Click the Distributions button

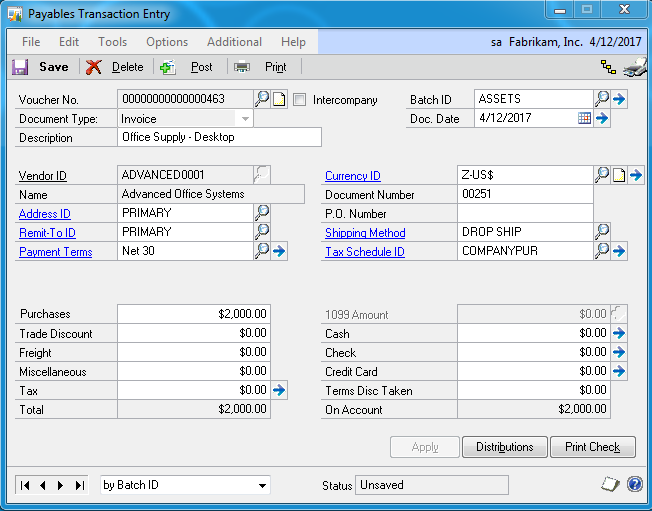pos(505,447)
